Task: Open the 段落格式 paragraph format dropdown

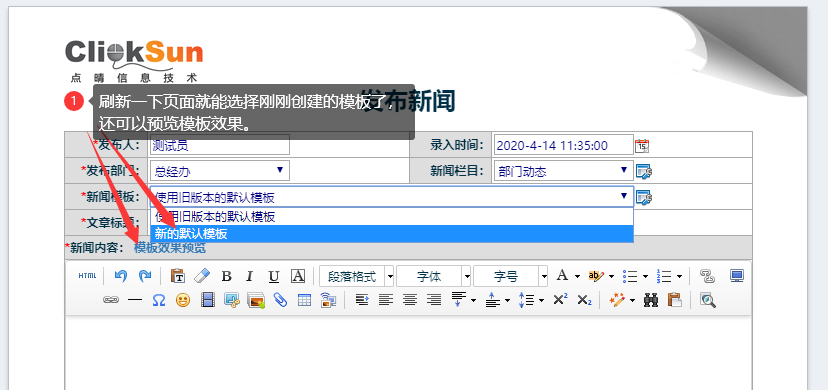Action: click(x=356, y=276)
